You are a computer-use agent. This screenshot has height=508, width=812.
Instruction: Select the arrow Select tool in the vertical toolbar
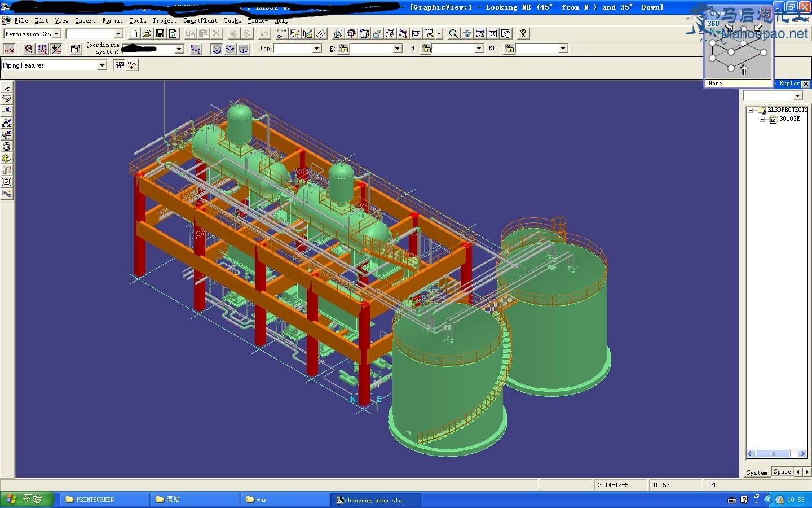(7, 87)
